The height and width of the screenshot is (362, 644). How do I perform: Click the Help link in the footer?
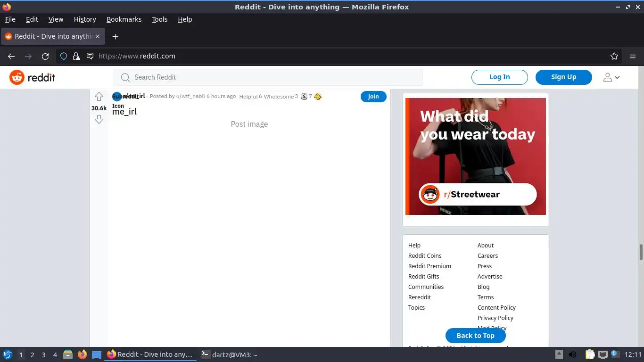coord(414,246)
